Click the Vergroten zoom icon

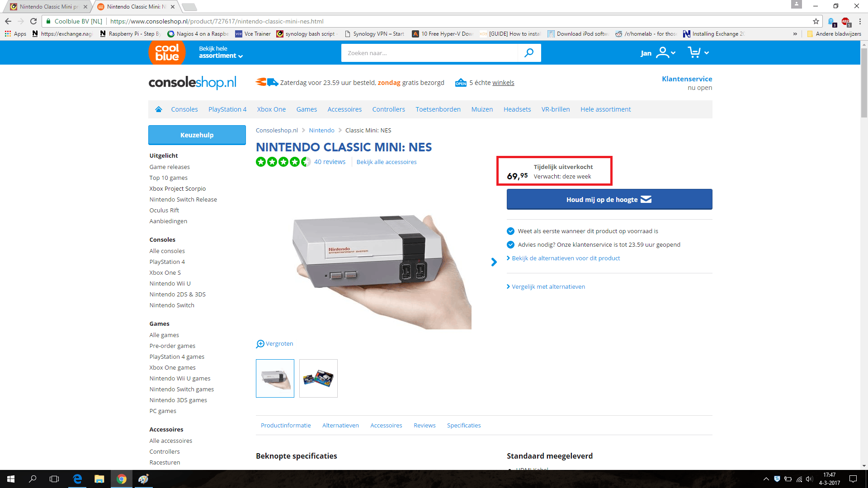pos(260,344)
